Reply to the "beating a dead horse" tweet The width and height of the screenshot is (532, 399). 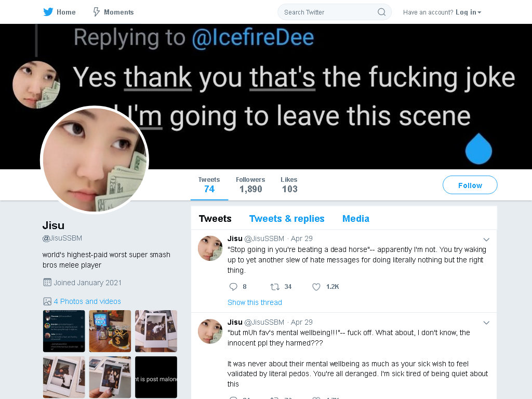pos(233,287)
